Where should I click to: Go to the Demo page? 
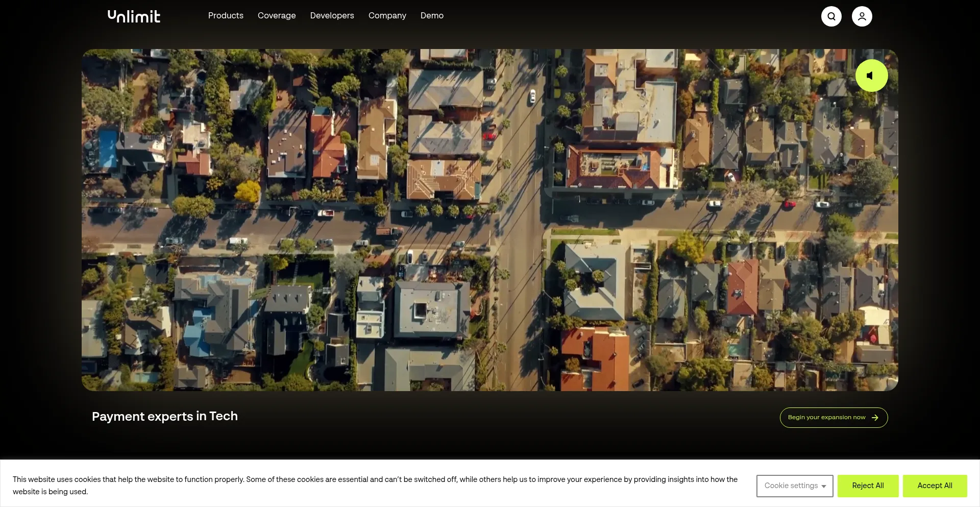pos(432,16)
